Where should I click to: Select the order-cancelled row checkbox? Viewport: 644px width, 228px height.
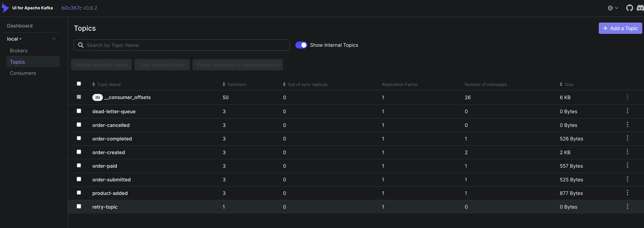click(x=78, y=125)
